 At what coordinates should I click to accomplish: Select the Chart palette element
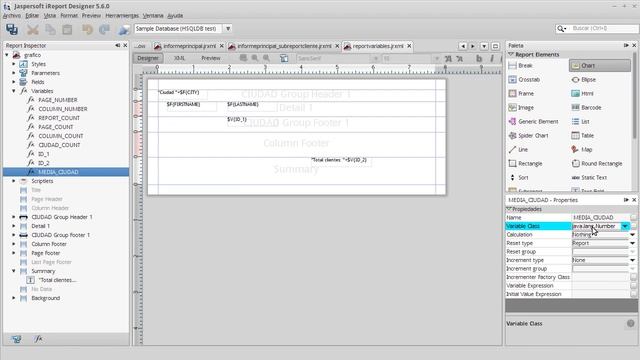600,65
